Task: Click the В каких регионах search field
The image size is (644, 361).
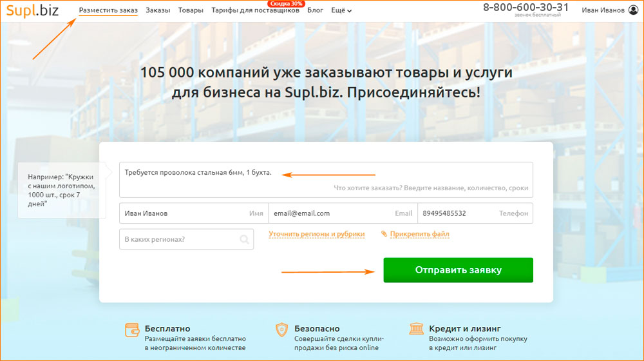Action: click(x=187, y=239)
